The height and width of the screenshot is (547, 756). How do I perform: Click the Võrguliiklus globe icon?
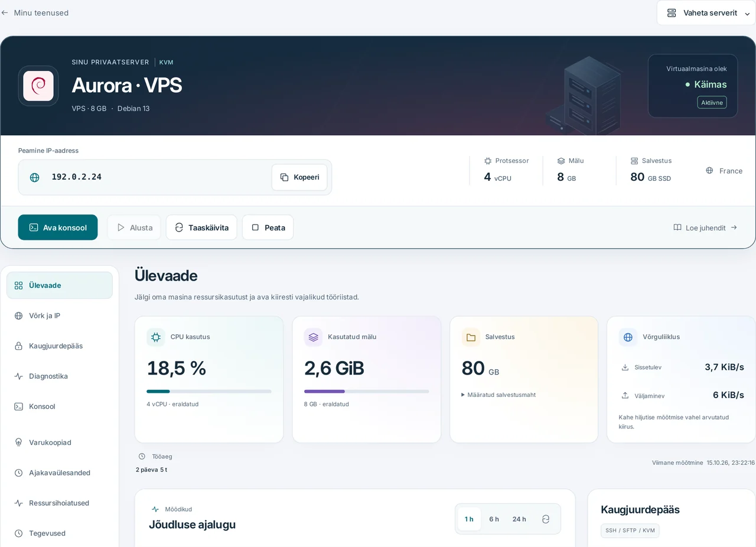[628, 337]
